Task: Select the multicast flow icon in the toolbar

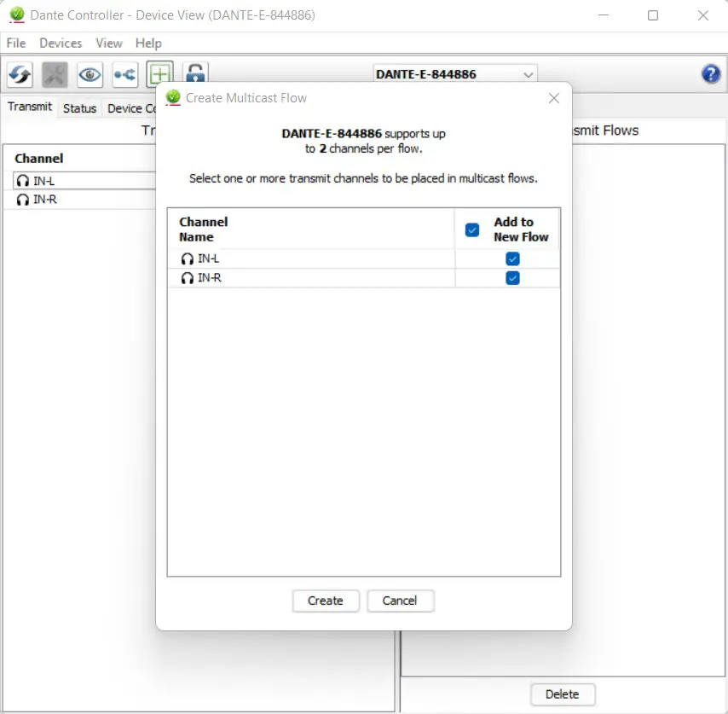Action: tap(124, 74)
